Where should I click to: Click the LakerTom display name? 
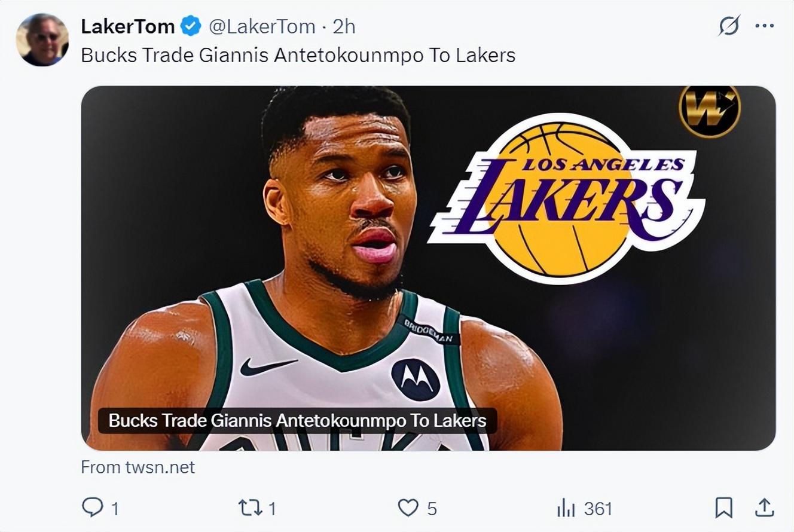click(x=127, y=26)
